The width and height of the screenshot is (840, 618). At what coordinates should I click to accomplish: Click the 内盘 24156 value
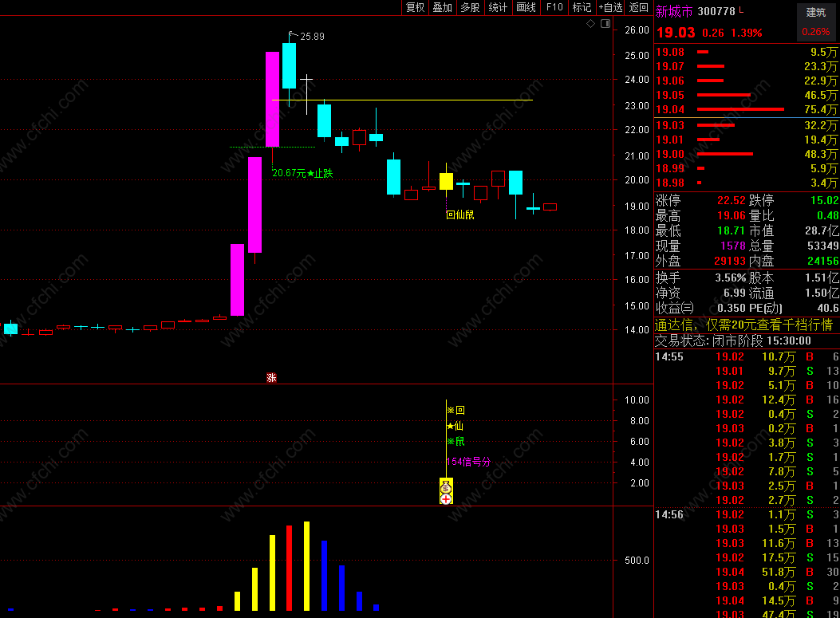[823, 262]
